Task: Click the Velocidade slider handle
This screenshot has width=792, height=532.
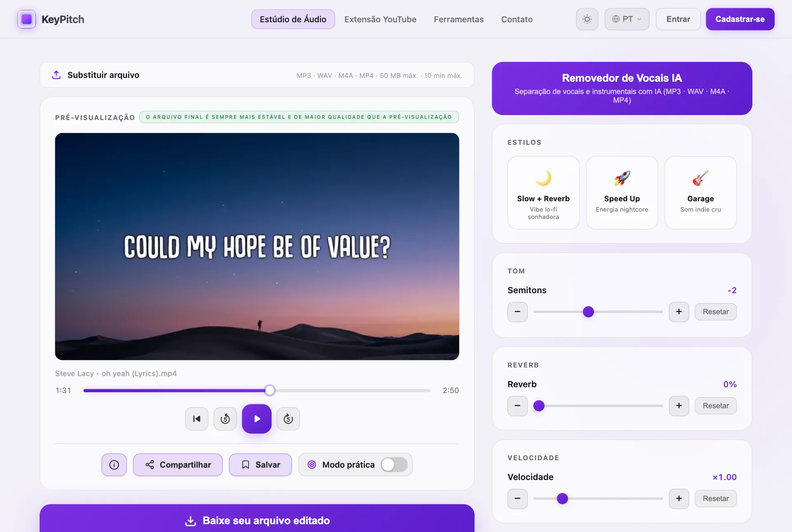Action: 562,499
